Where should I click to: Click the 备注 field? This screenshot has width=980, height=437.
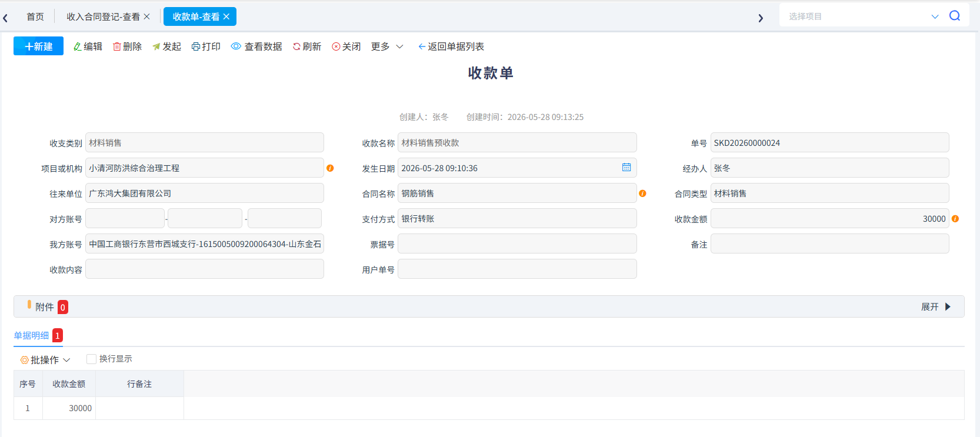click(x=829, y=243)
